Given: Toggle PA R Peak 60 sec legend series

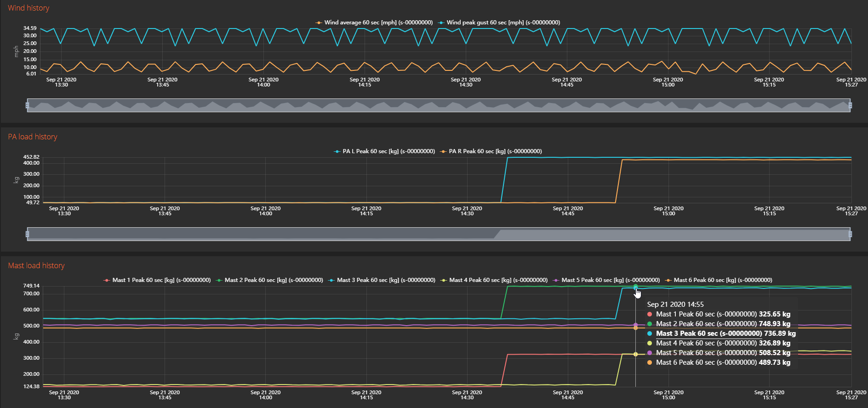Looking at the screenshot, I should point(491,151).
